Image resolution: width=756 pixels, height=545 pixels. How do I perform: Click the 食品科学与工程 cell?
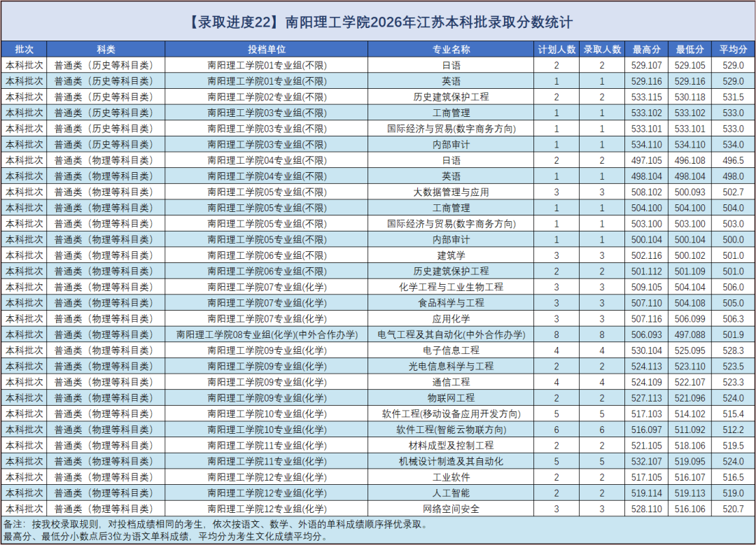click(451, 303)
